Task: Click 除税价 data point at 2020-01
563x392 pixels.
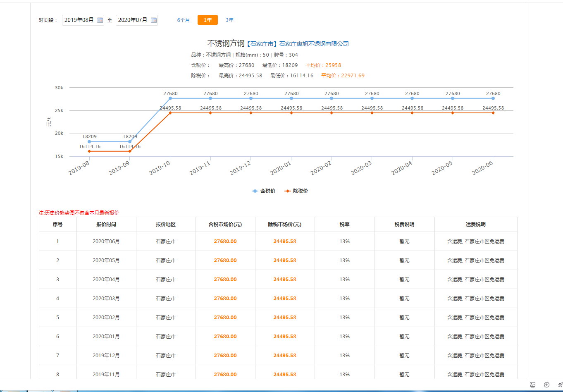Action: pyautogui.click(x=291, y=113)
